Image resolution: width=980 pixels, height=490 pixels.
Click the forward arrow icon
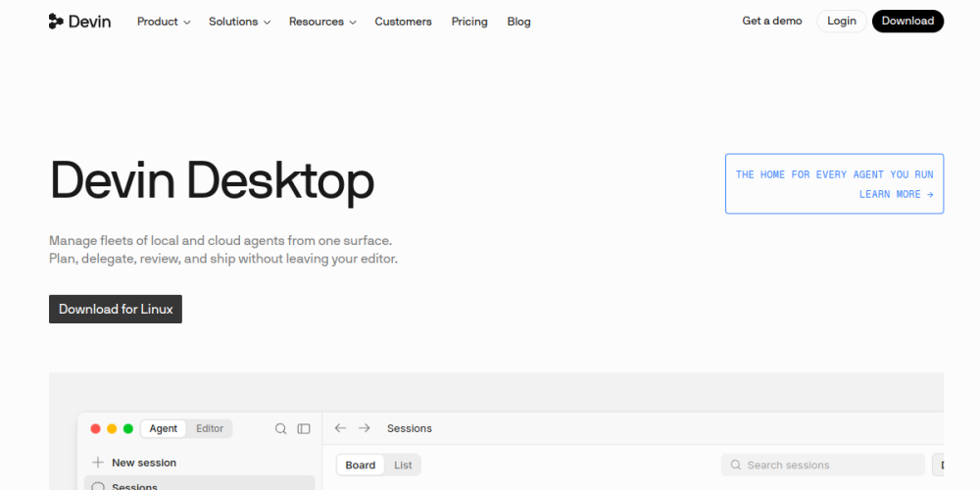coord(364,428)
